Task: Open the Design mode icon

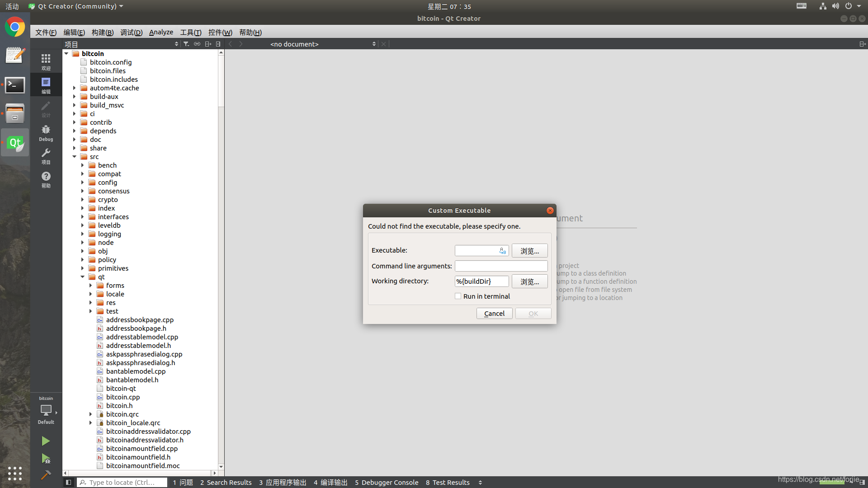Action: [46, 108]
